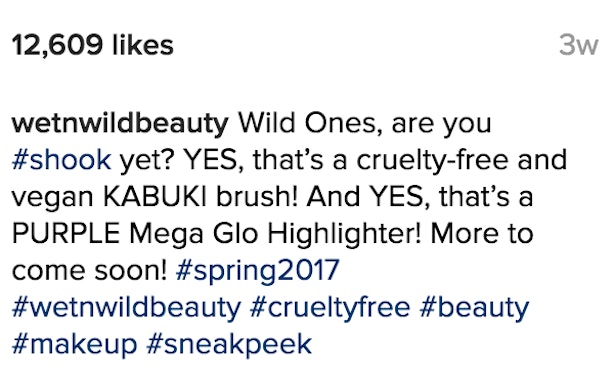Click "More to" caption text
The height and width of the screenshot is (370, 614).
[x=482, y=233]
